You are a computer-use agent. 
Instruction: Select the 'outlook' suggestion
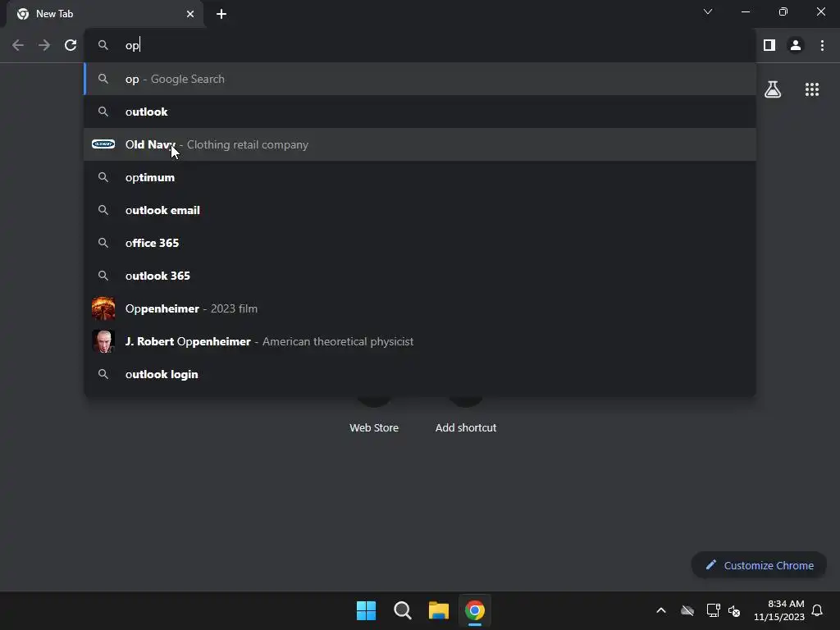point(420,112)
